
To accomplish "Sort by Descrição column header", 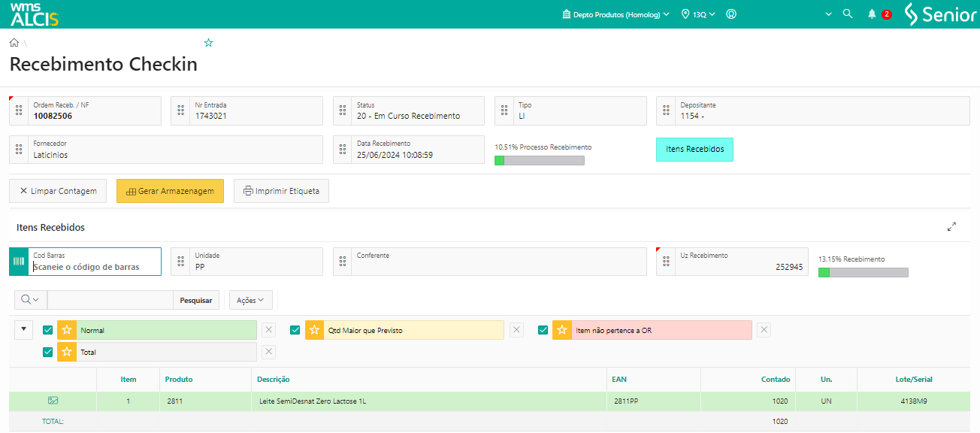I will 274,380.
